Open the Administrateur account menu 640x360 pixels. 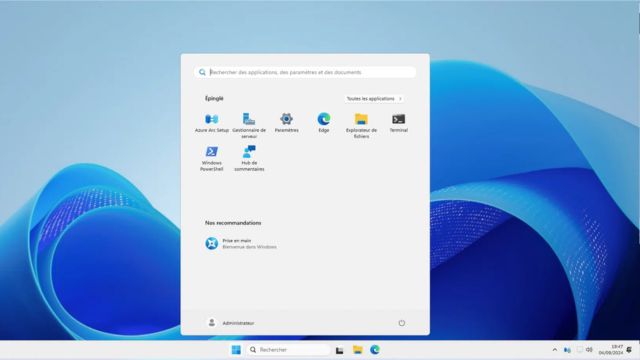231,323
